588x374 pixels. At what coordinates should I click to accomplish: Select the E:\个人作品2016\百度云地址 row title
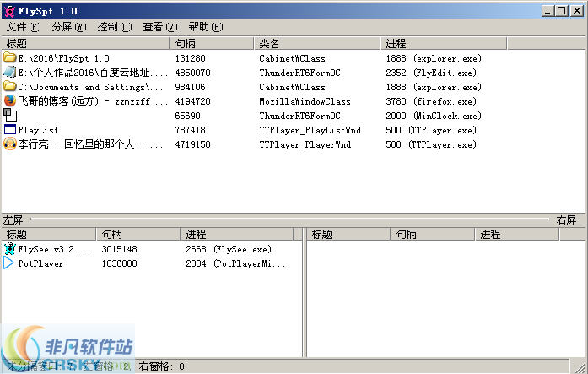pos(93,73)
